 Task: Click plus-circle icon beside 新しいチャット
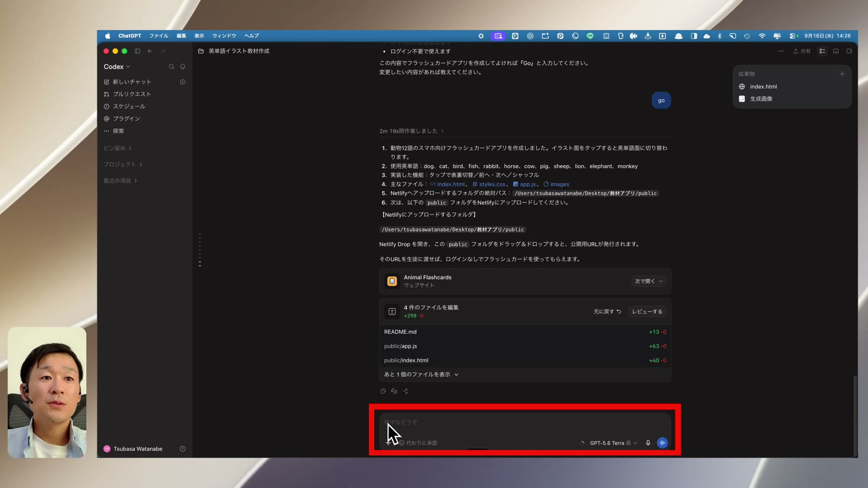pyautogui.click(x=183, y=82)
